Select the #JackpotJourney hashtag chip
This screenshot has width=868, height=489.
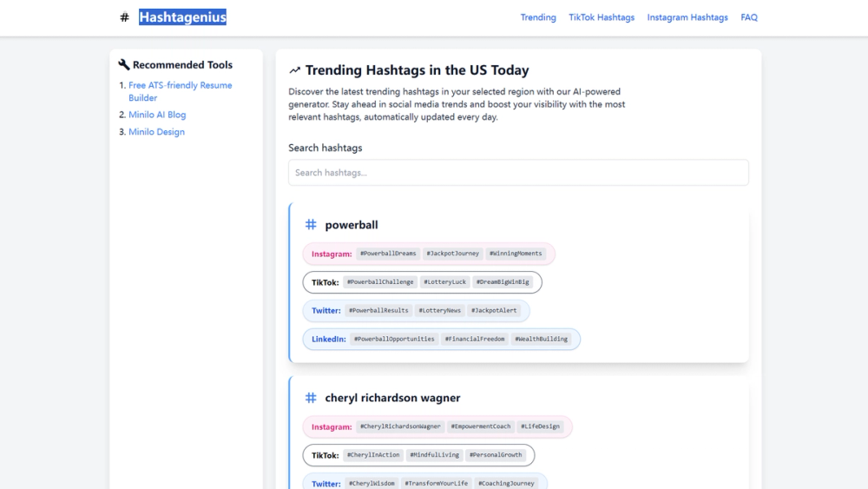click(452, 254)
